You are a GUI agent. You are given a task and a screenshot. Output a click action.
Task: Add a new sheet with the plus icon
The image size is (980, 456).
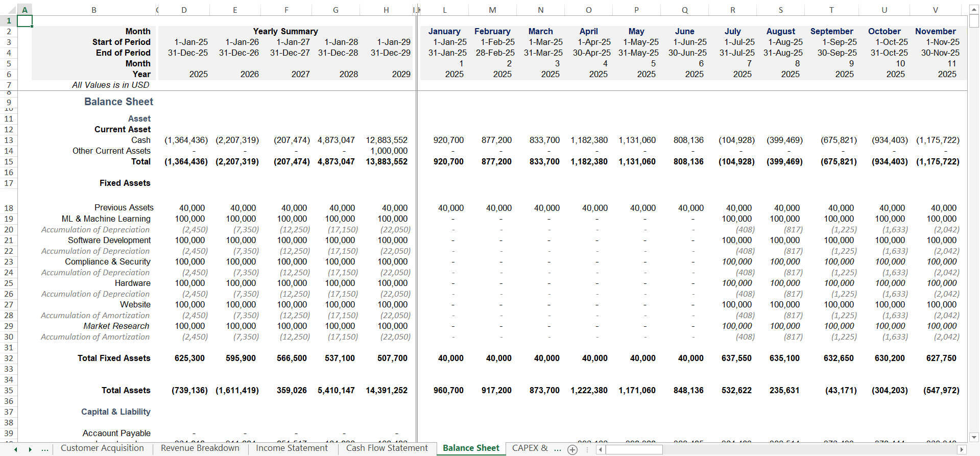click(572, 450)
